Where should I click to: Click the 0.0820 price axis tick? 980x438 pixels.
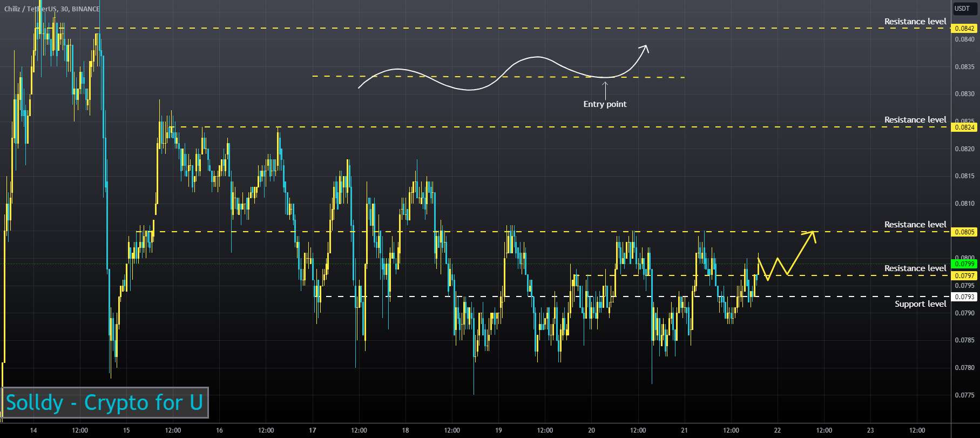click(964, 149)
